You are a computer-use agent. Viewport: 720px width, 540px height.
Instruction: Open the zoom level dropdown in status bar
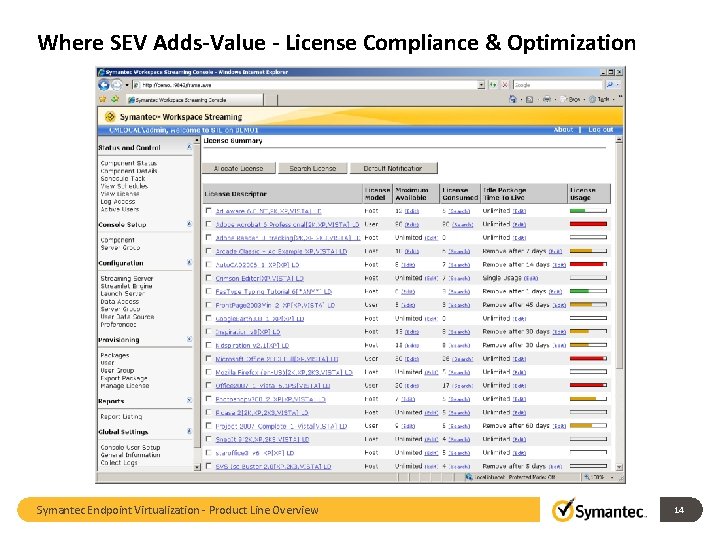[612, 478]
